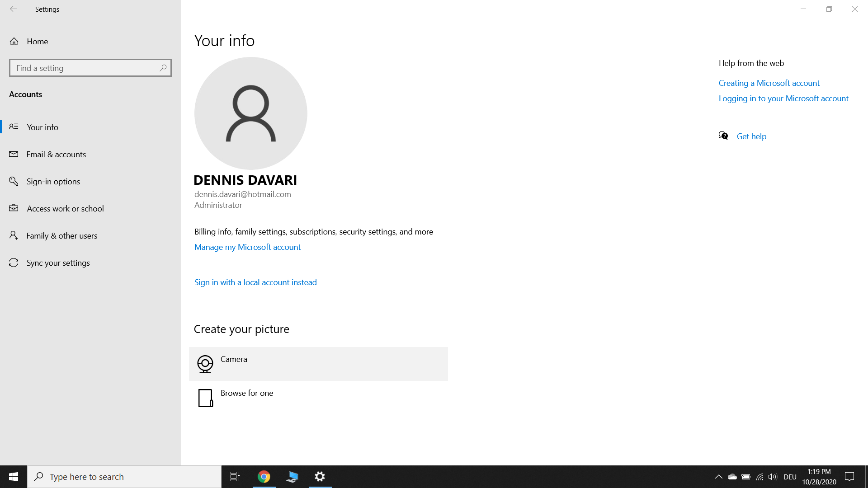The image size is (868, 488).
Task: Open the Windows Start menu
Action: tap(14, 477)
